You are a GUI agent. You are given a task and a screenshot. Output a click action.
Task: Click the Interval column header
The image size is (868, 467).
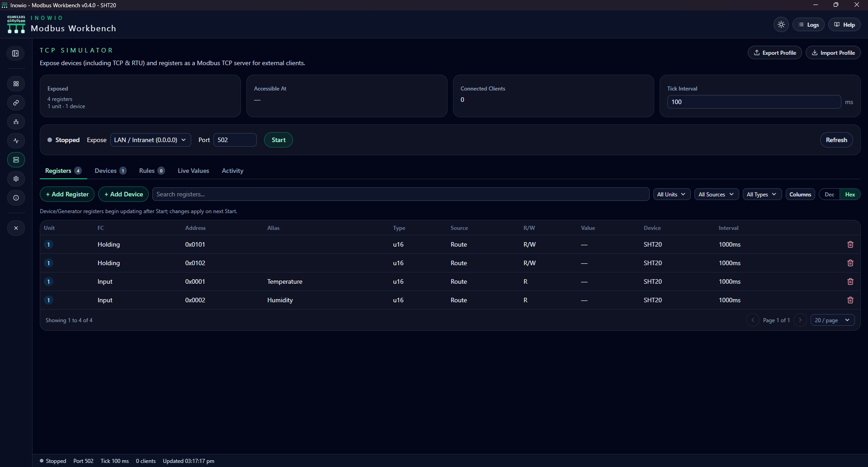click(728, 228)
